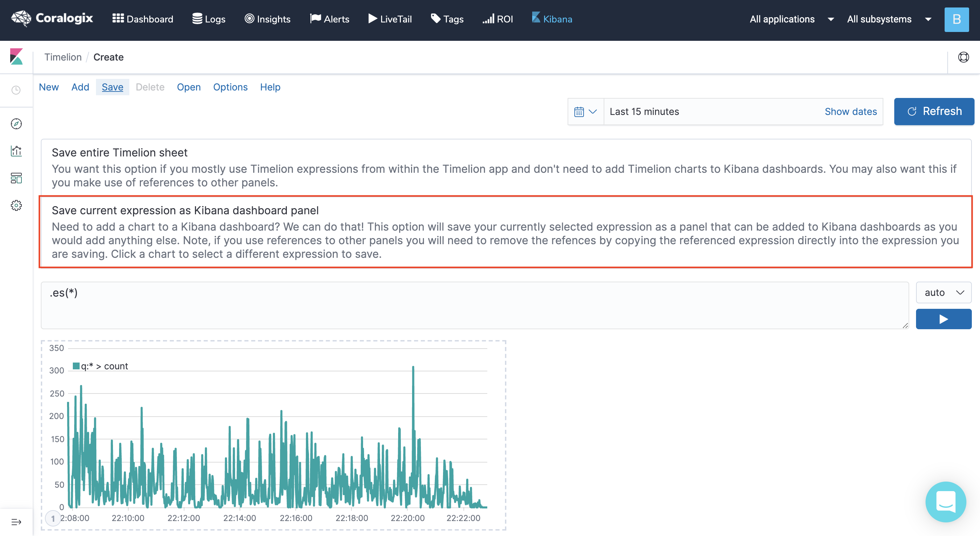Open Management gear icon in sidebar
Screen dimensions: 980x536
pos(16,205)
